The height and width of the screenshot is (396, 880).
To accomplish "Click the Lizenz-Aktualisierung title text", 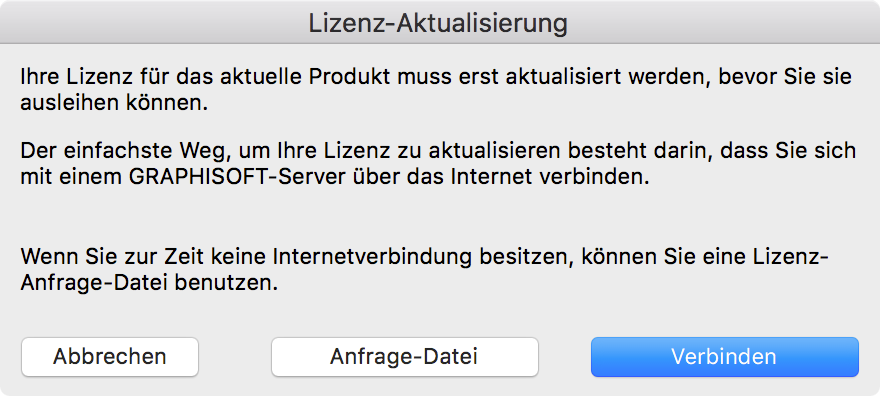I will [x=438, y=24].
